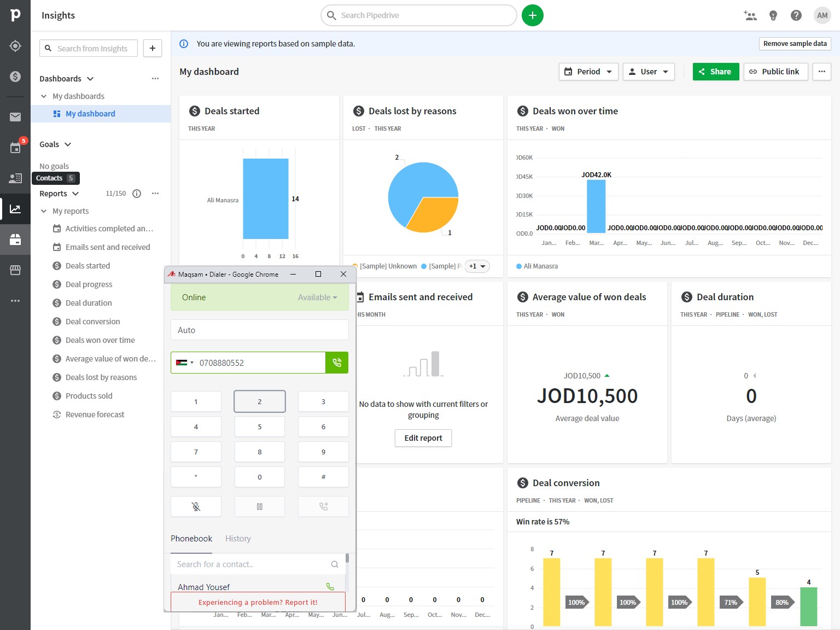840x630 pixels.
Task: Open Insights chart icon in sidebar
Action: pos(15,209)
